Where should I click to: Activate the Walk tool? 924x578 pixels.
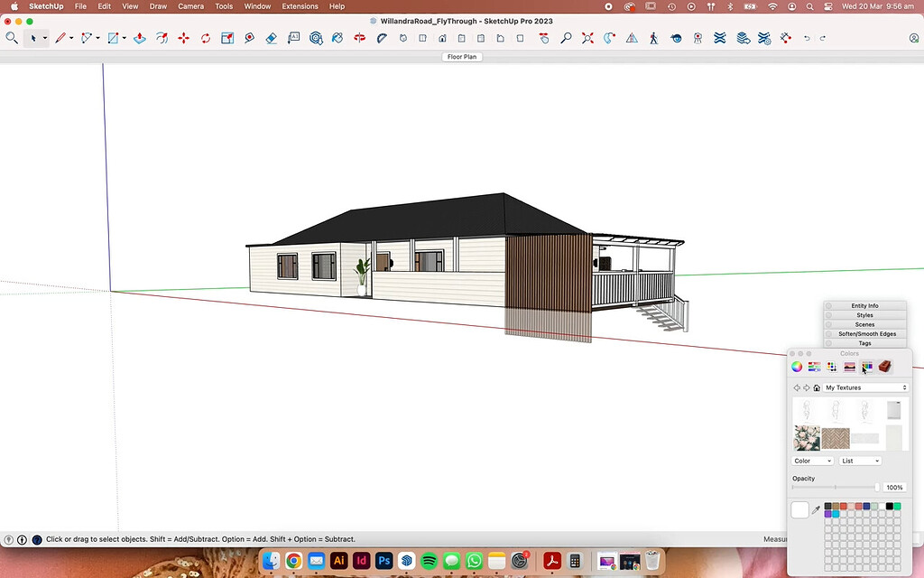pos(653,38)
